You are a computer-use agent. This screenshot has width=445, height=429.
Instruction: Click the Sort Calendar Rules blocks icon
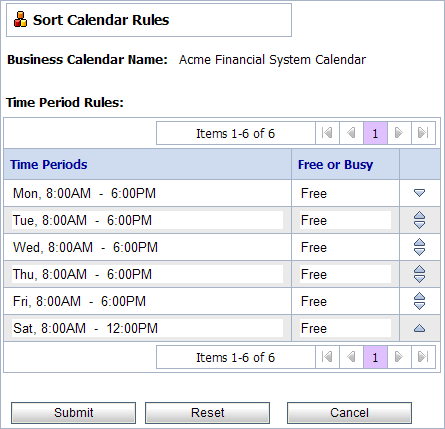20,20
